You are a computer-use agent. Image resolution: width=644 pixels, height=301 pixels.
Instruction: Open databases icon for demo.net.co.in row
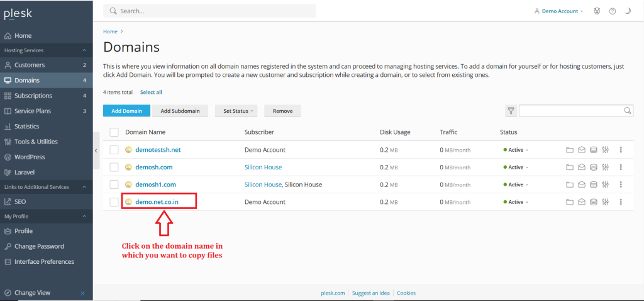point(594,202)
